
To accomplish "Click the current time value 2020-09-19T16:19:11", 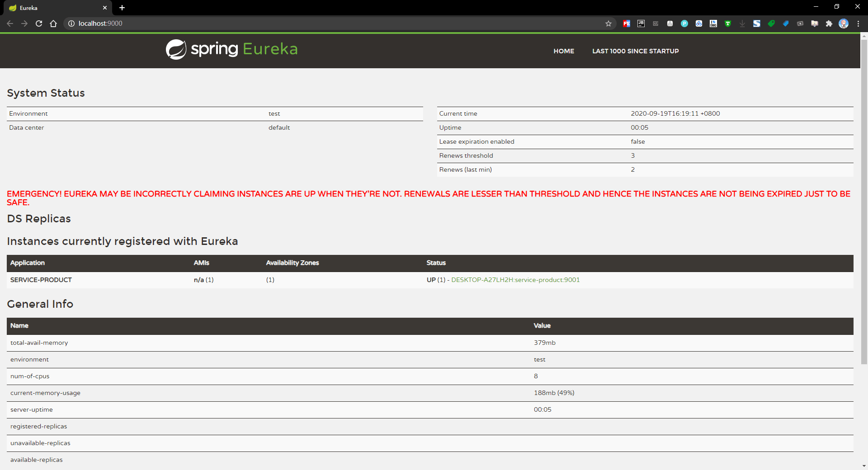I will click(x=675, y=113).
